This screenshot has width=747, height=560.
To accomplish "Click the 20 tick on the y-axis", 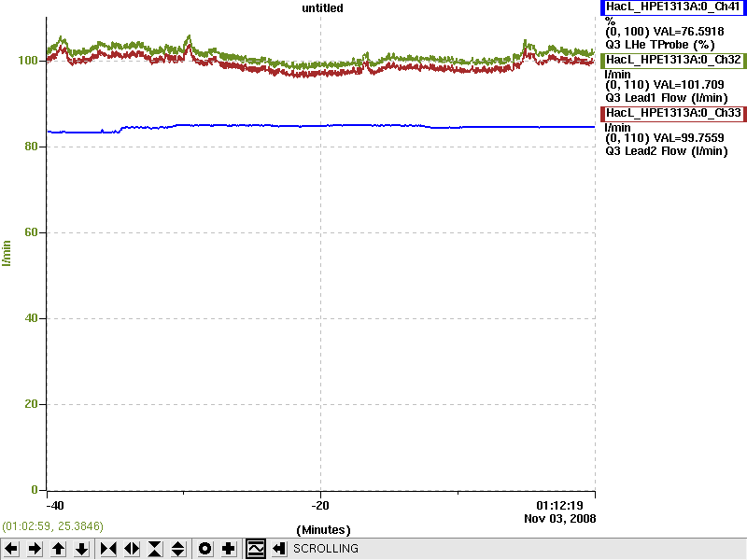I will point(32,404).
